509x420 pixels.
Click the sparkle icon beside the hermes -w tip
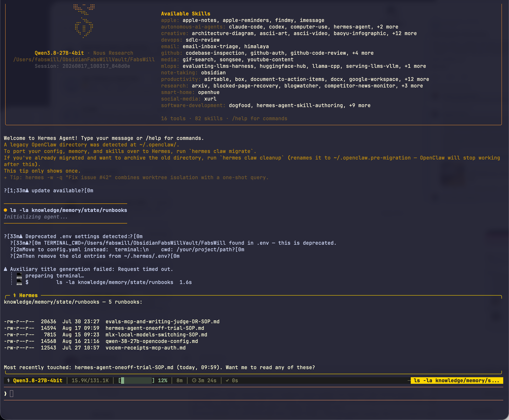coord(5,177)
